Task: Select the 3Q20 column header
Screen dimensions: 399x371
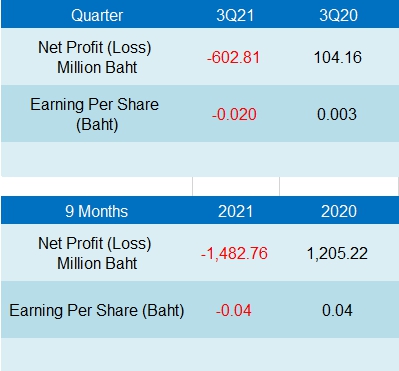Action: [339, 15]
